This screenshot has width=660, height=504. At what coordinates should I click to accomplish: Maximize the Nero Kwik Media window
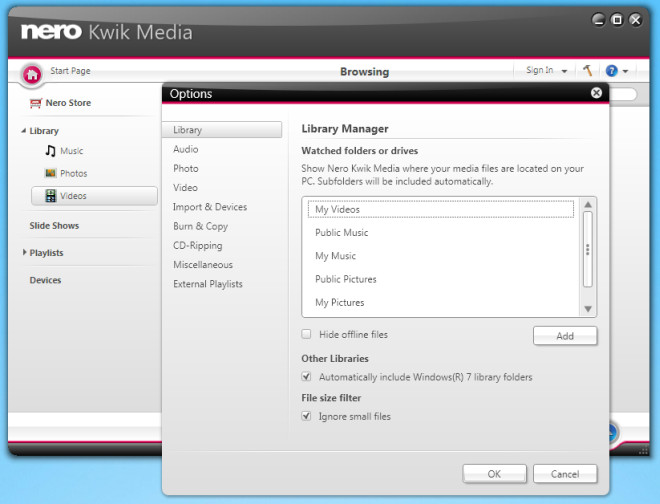pyautogui.click(x=617, y=20)
